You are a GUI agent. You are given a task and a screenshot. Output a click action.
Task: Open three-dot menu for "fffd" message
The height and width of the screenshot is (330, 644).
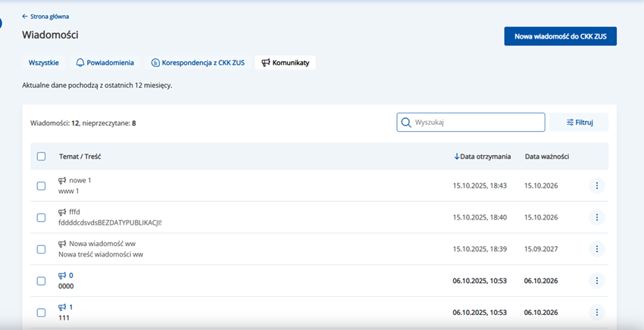click(596, 217)
